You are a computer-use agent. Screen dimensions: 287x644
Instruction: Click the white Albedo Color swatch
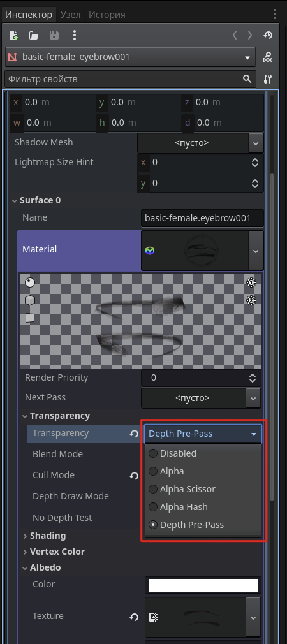203,585
